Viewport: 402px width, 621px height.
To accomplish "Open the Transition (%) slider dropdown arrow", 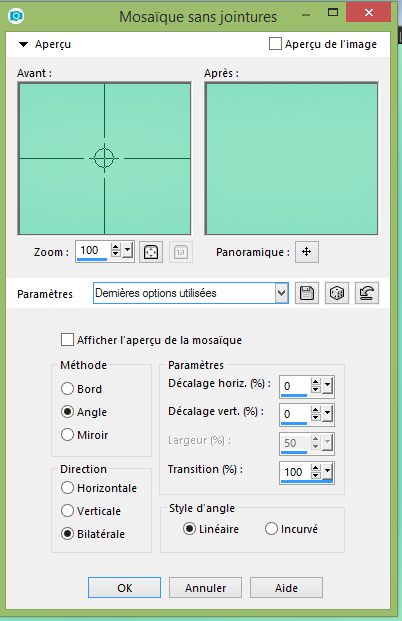I will (x=328, y=471).
